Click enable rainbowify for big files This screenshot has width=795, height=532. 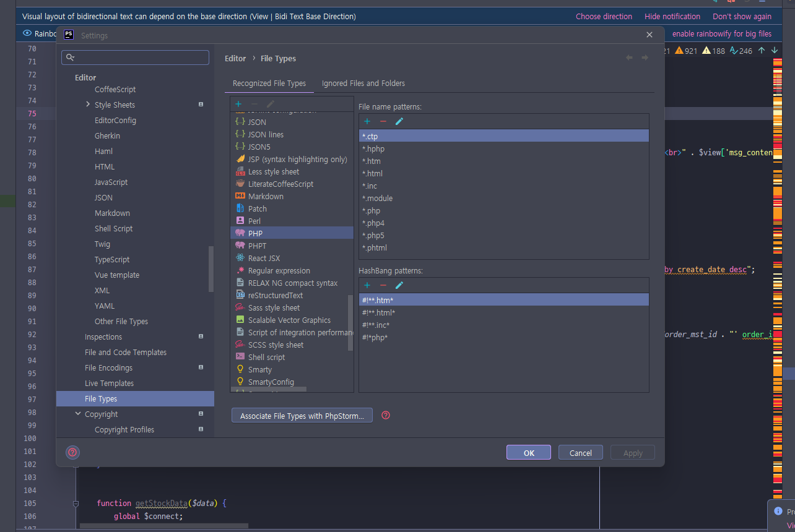pos(722,33)
